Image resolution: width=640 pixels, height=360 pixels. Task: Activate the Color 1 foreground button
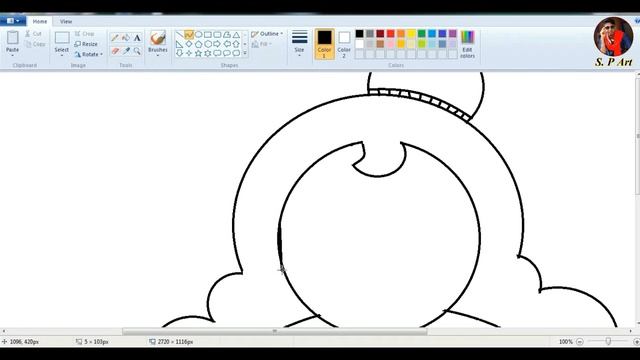pos(324,44)
